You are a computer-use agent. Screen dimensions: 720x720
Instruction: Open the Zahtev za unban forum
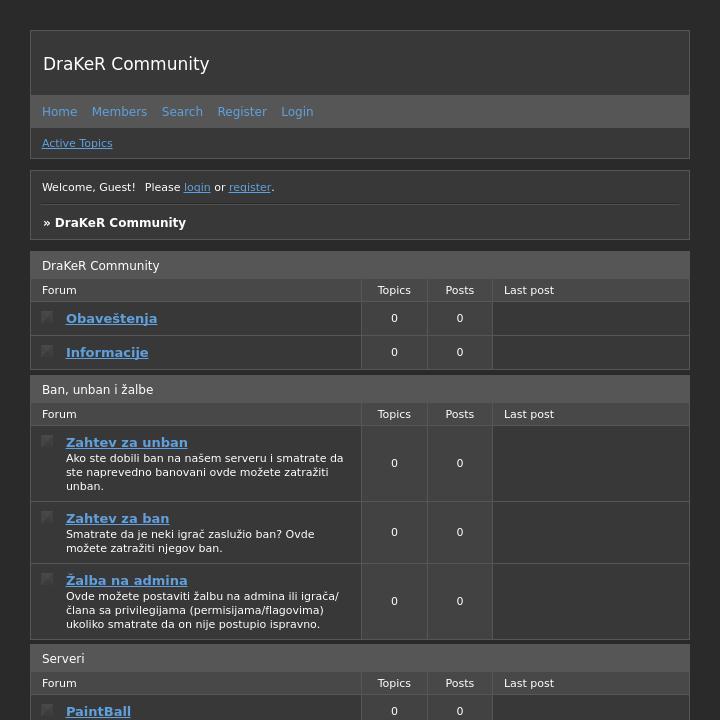127,442
